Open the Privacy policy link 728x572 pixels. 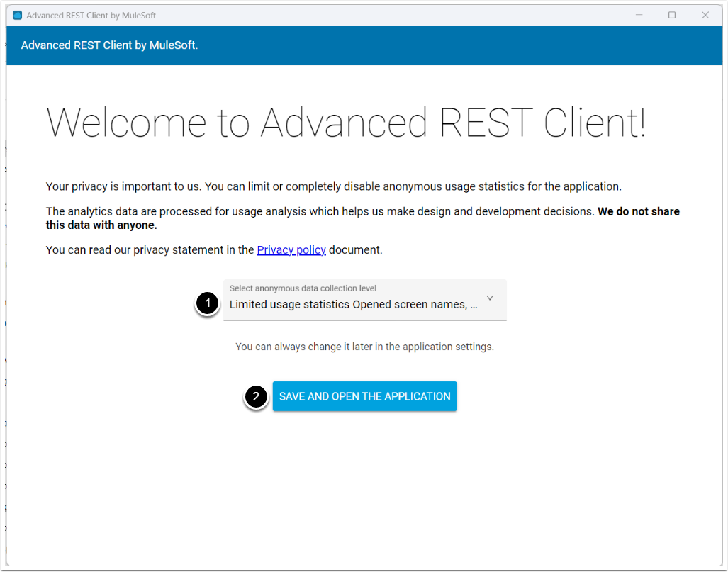tap(291, 249)
